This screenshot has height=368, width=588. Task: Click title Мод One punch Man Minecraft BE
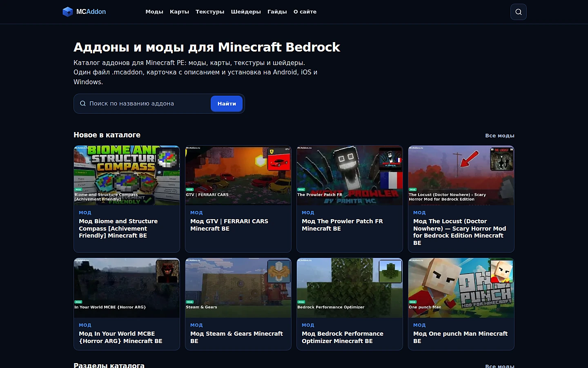[460, 337]
